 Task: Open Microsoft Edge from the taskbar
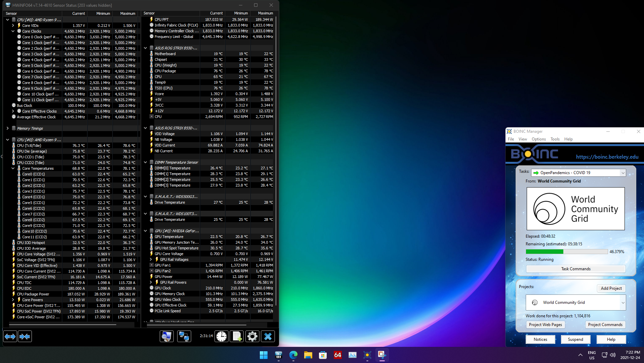pos(293,355)
